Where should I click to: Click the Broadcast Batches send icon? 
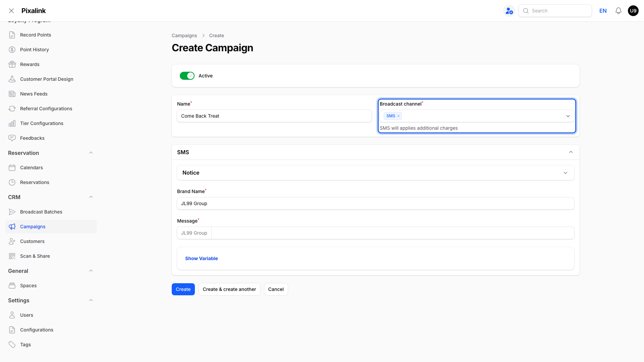pyautogui.click(x=12, y=212)
